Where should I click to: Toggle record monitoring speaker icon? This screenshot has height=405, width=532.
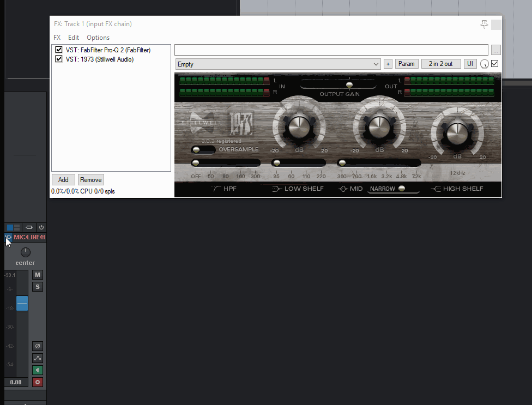(38, 370)
